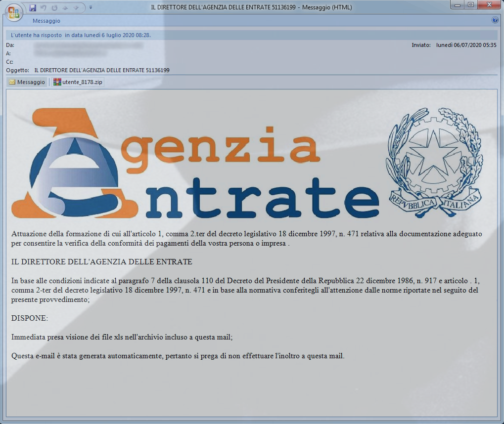
Task: Open Outlook help question mark icon
Action: (x=495, y=20)
